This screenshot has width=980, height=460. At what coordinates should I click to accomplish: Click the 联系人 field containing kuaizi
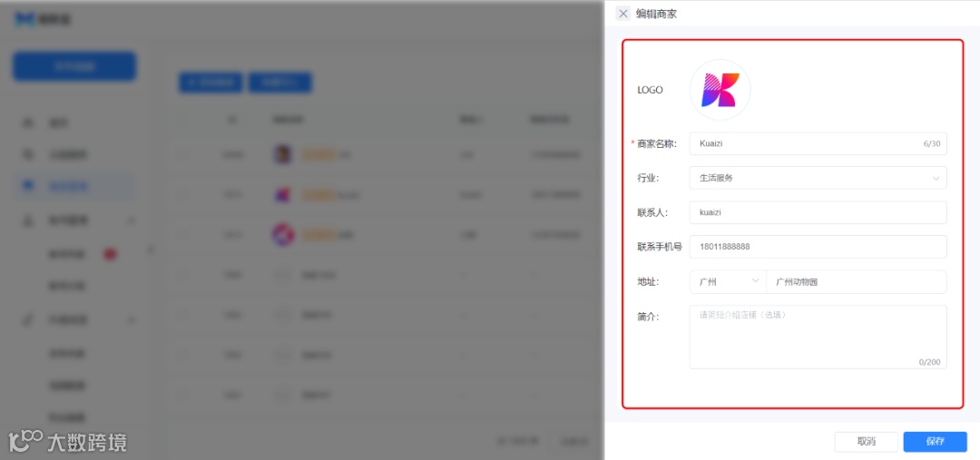pos(818,212)
